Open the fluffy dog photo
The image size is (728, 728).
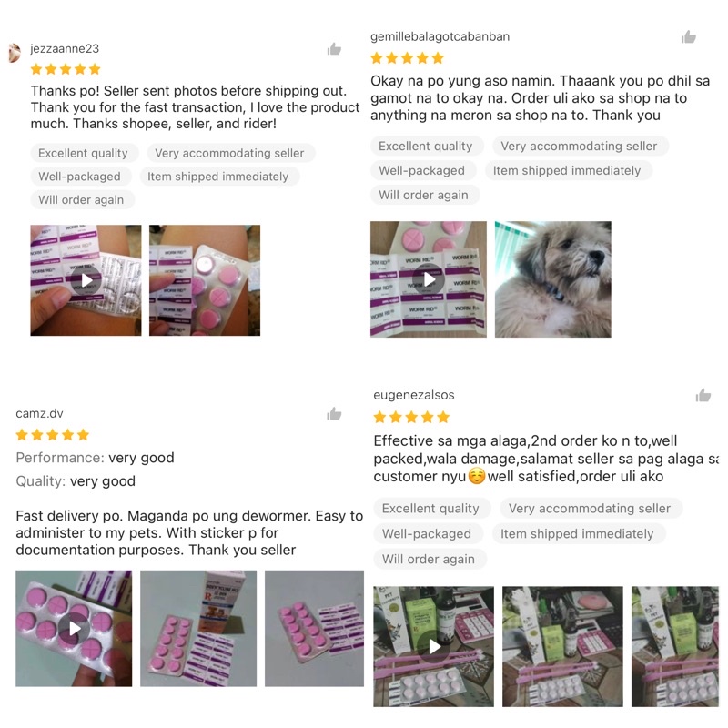[553, 279]
